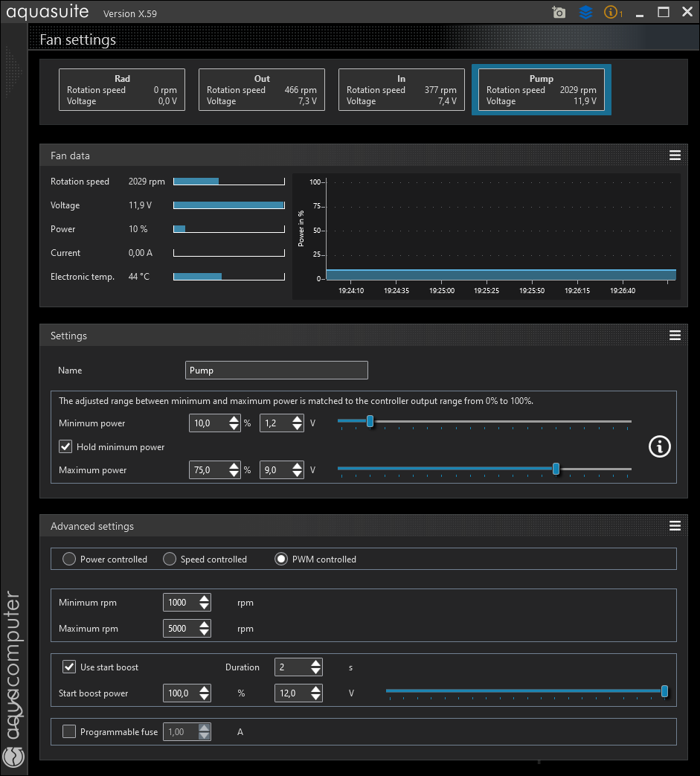Click the Minimum power slider handle
The height and width of the screenshot is (776, 700).
click(370, 421)
